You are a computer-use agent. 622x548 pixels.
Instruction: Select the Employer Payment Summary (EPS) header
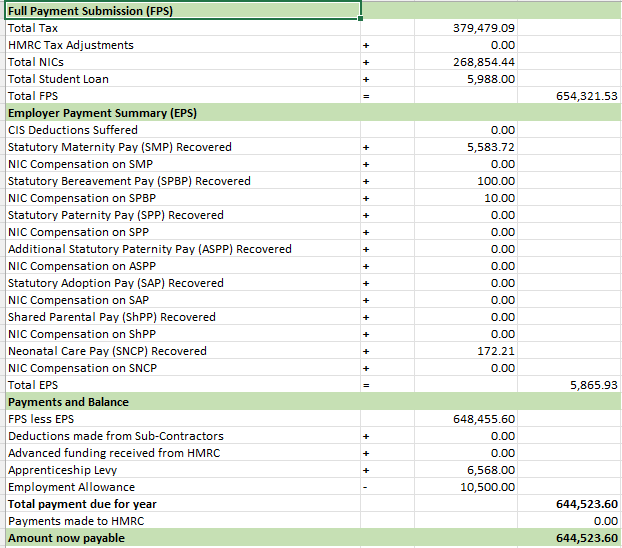coord(102,113)
